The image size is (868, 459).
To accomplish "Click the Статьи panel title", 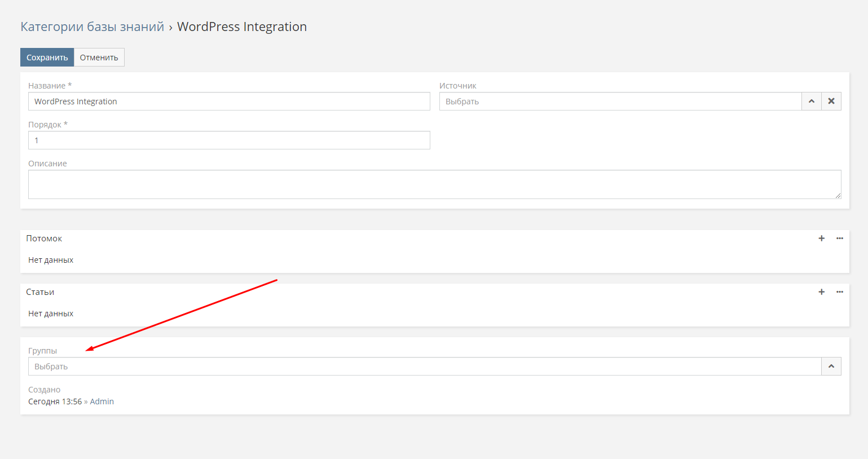I will (x=40, y=292).
